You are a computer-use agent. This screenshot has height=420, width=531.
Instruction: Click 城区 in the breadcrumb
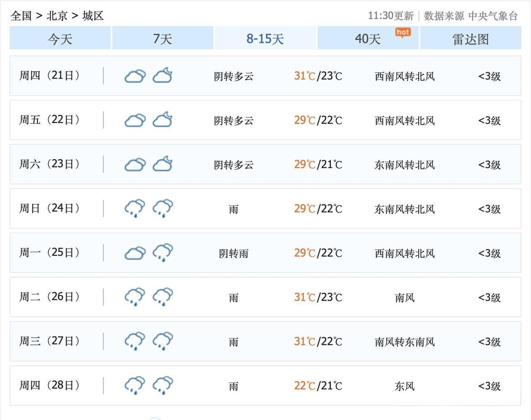93,16
